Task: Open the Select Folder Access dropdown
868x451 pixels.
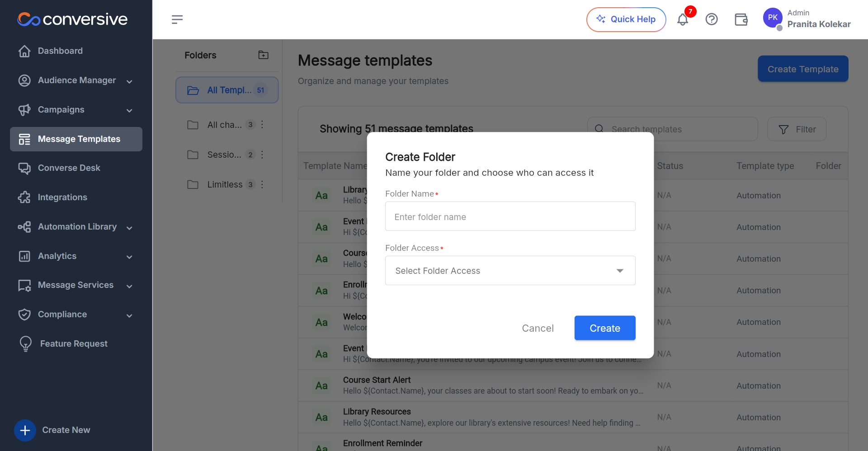Action: point(510,271)
